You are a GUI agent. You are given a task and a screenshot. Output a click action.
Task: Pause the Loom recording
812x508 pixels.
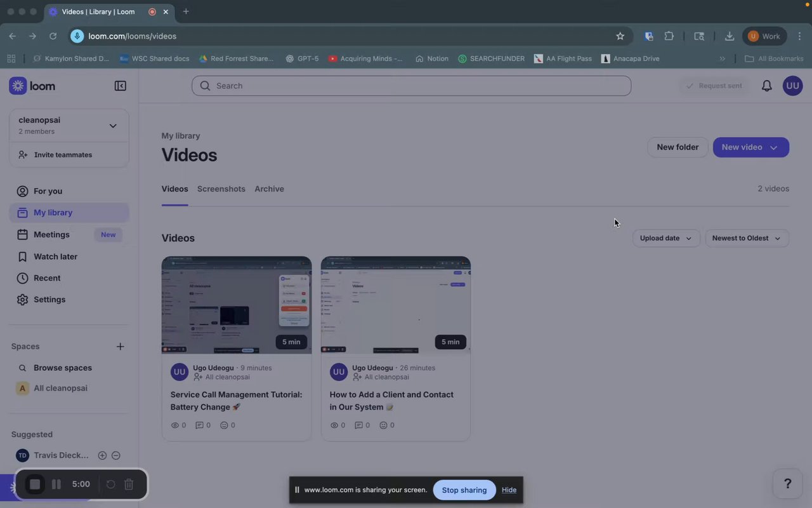coord(56,485)
